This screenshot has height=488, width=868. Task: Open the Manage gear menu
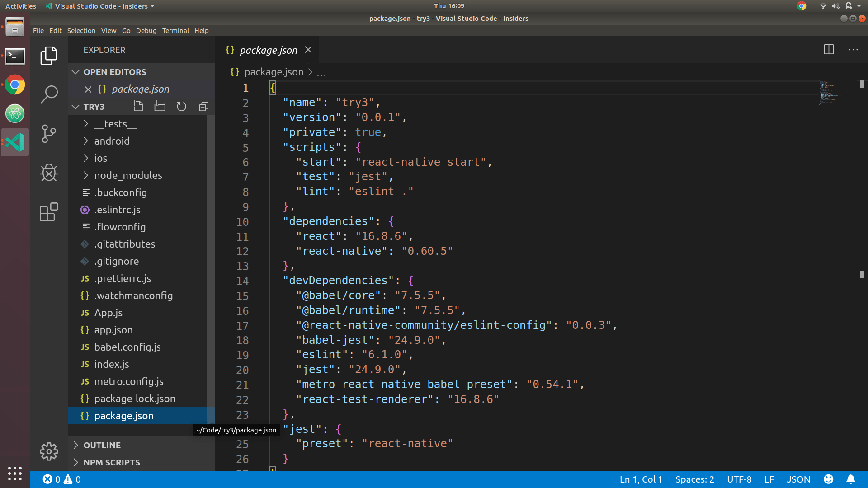(x=49, y=451)
